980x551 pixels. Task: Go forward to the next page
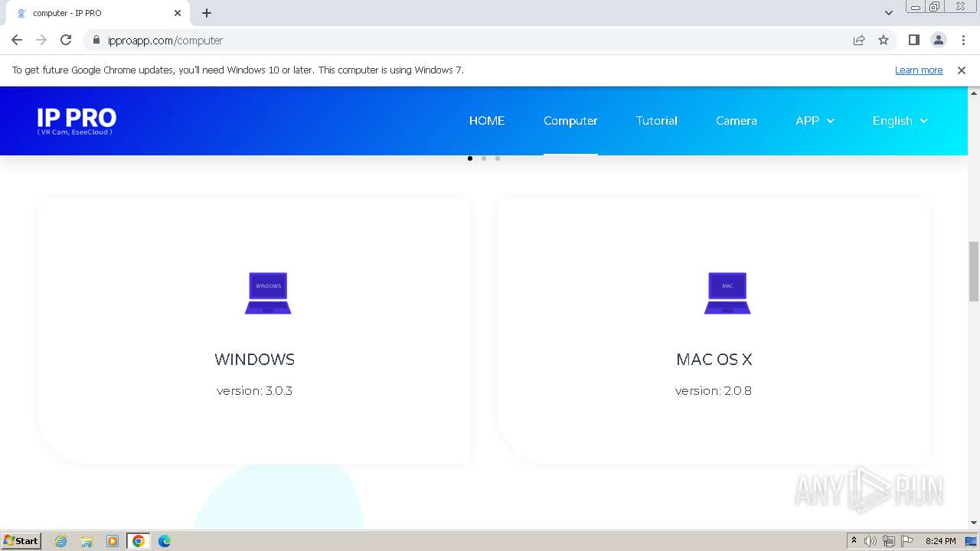click(41, 40)
